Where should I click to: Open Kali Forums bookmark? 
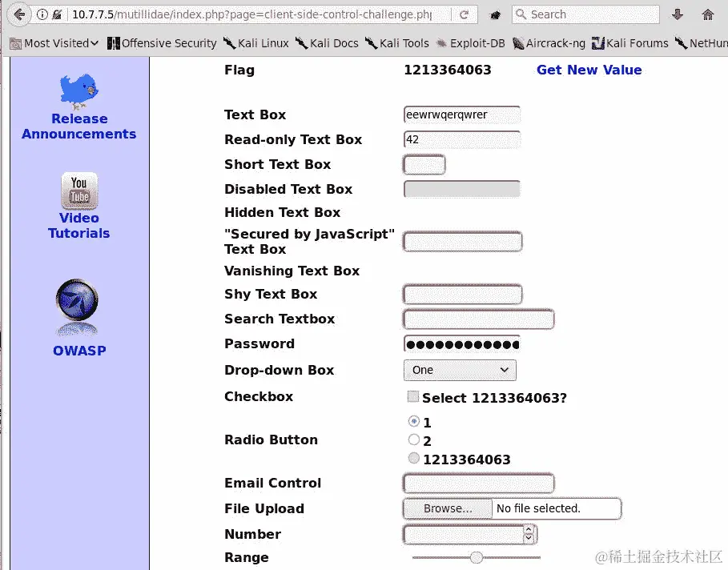(x=630, y=43)
